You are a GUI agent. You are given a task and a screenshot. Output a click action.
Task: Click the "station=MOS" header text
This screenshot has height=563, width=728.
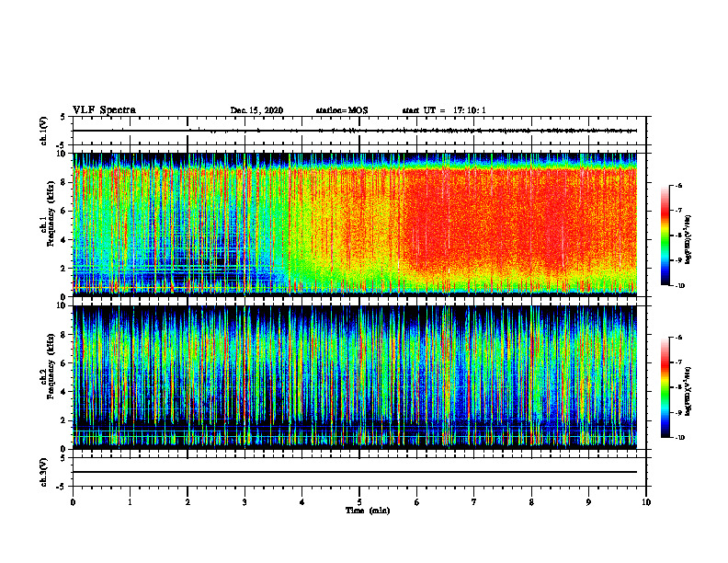coord(342,110)
